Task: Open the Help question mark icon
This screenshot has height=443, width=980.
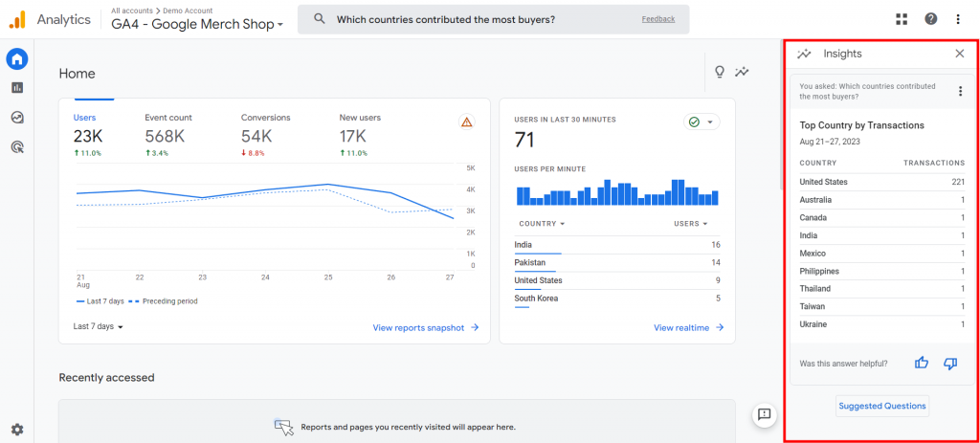Action: pyautogui.click(x=930, y=19)
